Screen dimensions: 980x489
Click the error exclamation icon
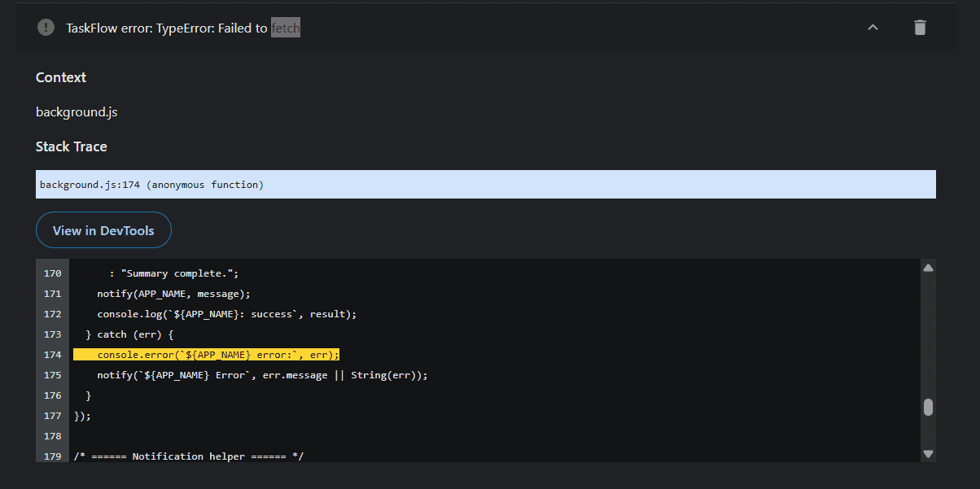(46, 28)
